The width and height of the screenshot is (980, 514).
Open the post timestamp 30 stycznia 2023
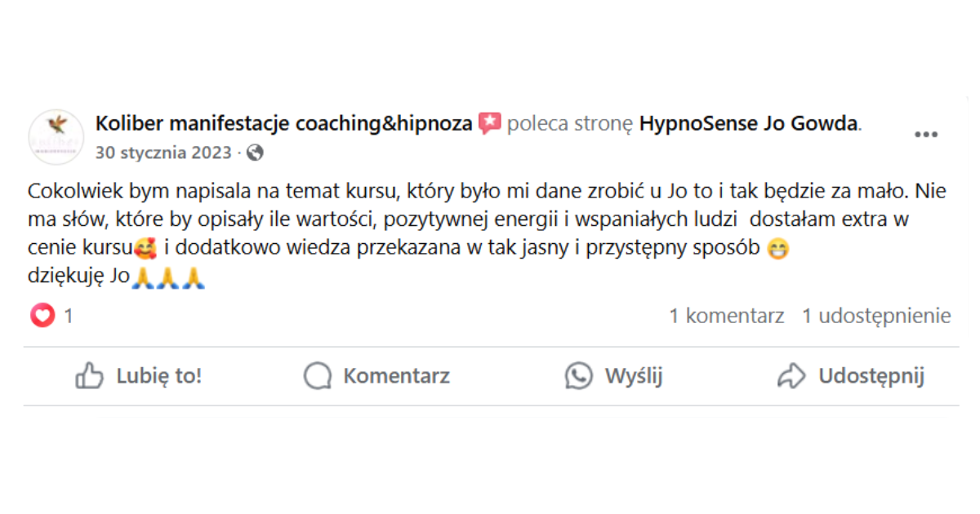tap(163, 153)
